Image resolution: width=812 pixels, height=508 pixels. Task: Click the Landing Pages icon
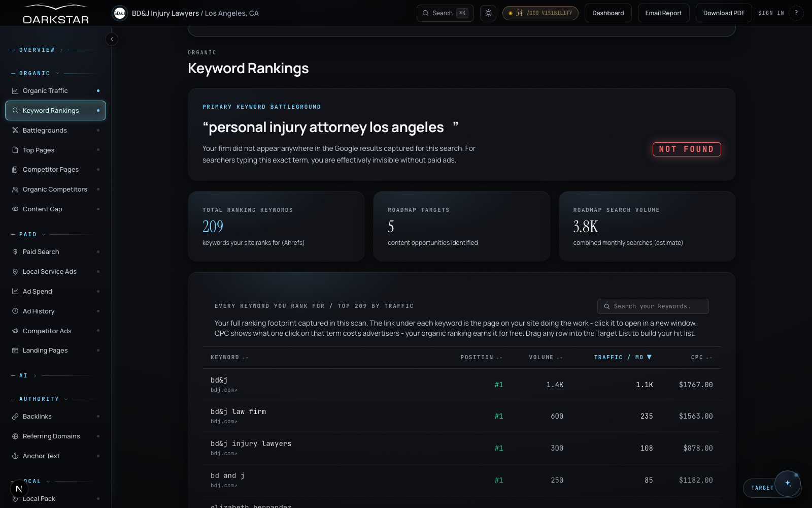pos(15,351)
